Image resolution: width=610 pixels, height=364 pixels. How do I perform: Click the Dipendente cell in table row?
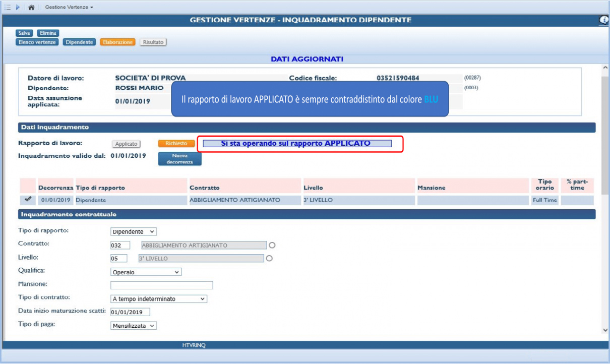131,200
